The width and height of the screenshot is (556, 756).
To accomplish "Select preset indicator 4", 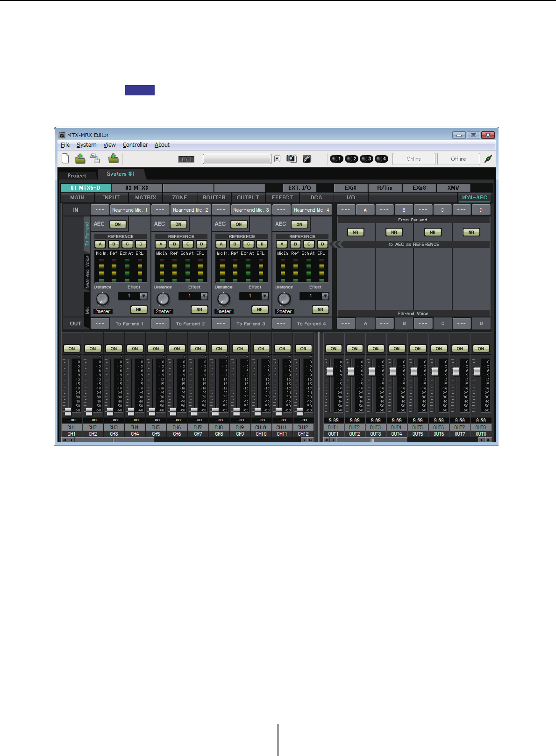I will [x=381, y=159].
